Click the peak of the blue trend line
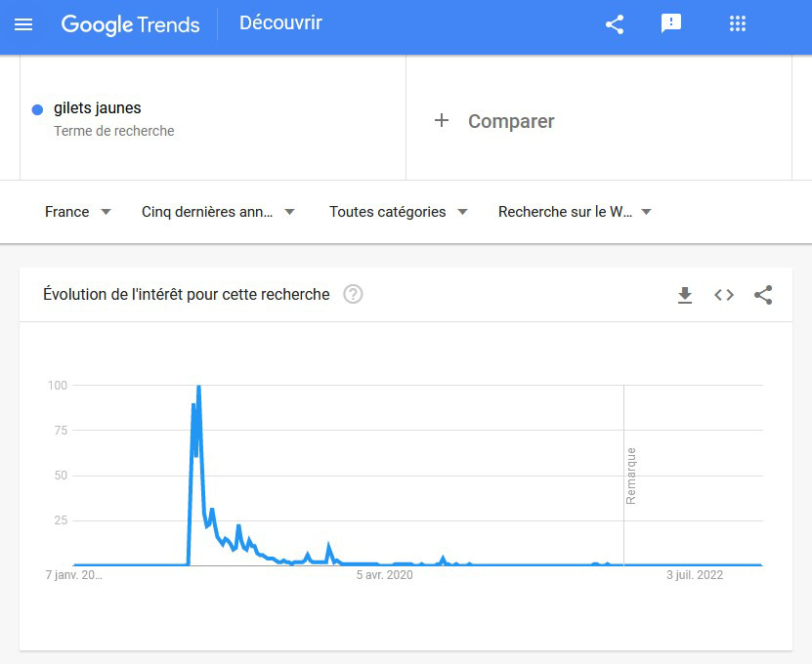The image size is (812, 664). (x=198, y=386)
